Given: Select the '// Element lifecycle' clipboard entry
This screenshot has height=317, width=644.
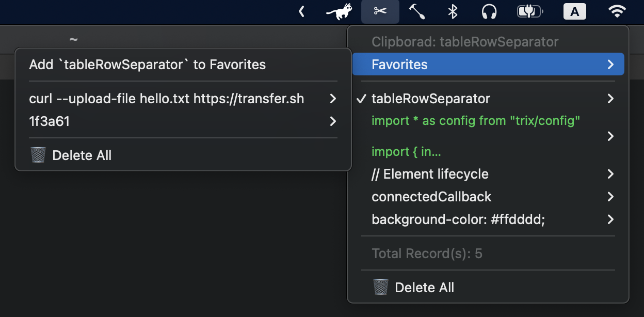Looking at the screenshot, I should pos(430,174).
